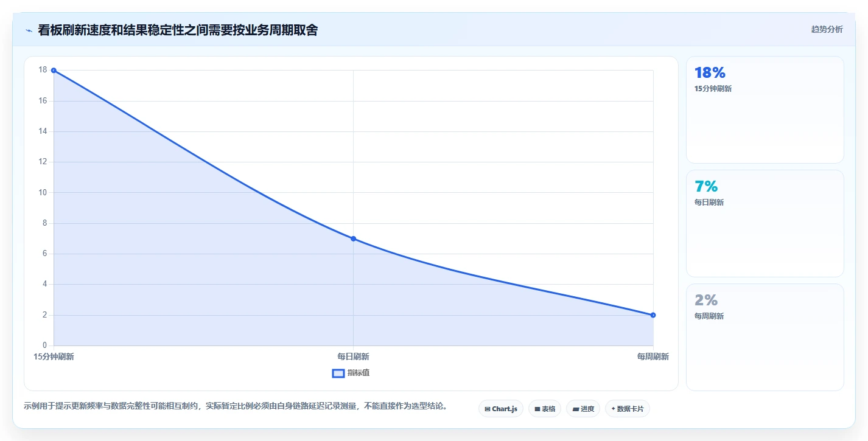
Task: Click the 趋势分析 label in header
Action: pos(827,29)
